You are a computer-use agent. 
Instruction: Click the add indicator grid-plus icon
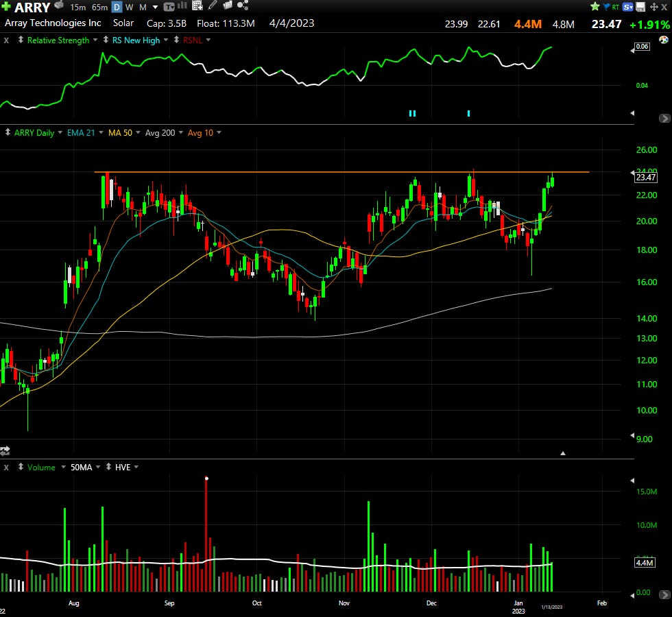pos(197,5)
